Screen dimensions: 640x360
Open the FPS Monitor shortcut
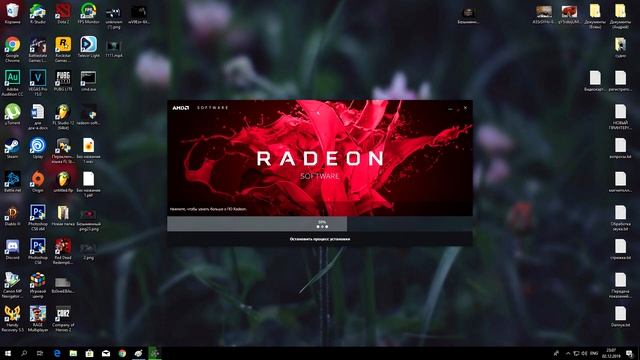click(88, 13)
